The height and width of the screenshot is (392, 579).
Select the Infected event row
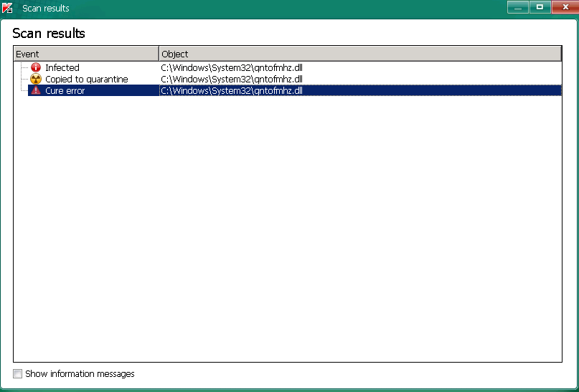tap(62, 67)
